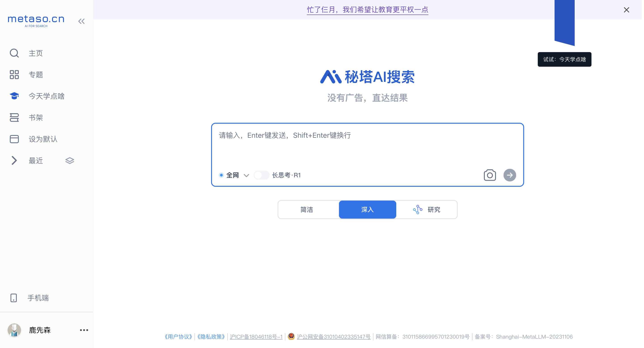Viewport: 644px width, 348px height.
Task: Open 手机端 mobile phone icon
Action: [x=13, y=298]
